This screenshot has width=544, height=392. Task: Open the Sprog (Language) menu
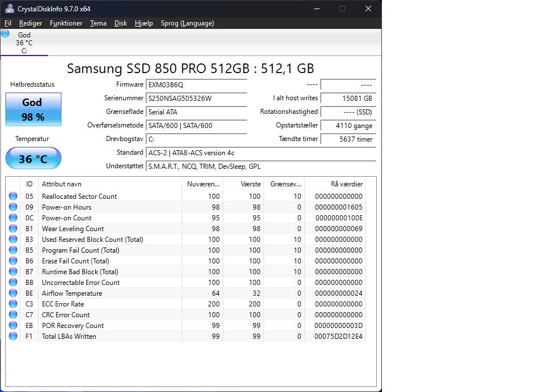(187, 23)
